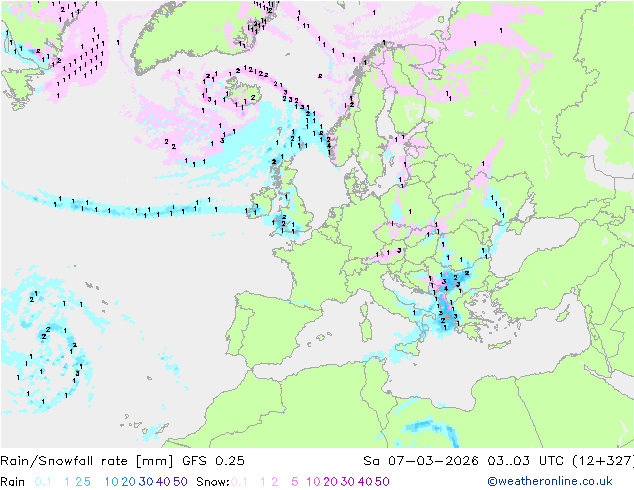Select the "(12+327)" forecast offset text
The height and width of the screenshot is (490, 634).
(x=603, y=461)
